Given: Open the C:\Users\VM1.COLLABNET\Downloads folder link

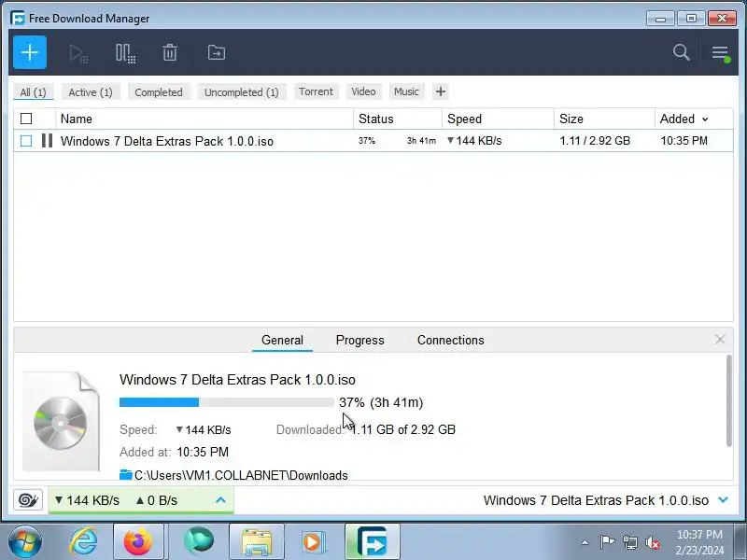Looking at the screenshot, I should (x=241, y=475).
